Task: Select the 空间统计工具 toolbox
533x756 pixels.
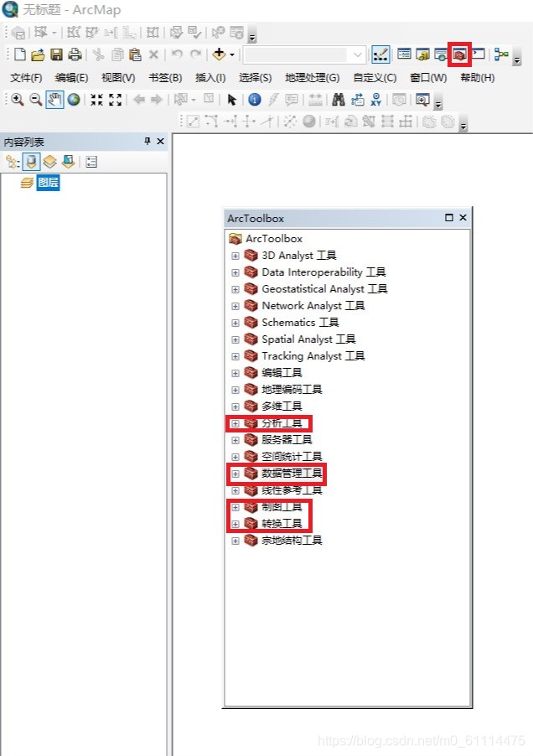Action: tap(292, 457)
